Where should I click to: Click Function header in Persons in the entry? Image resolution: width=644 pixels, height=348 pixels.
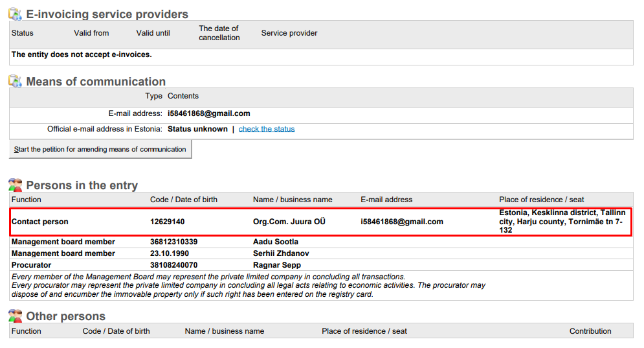[x=27, y=200]
